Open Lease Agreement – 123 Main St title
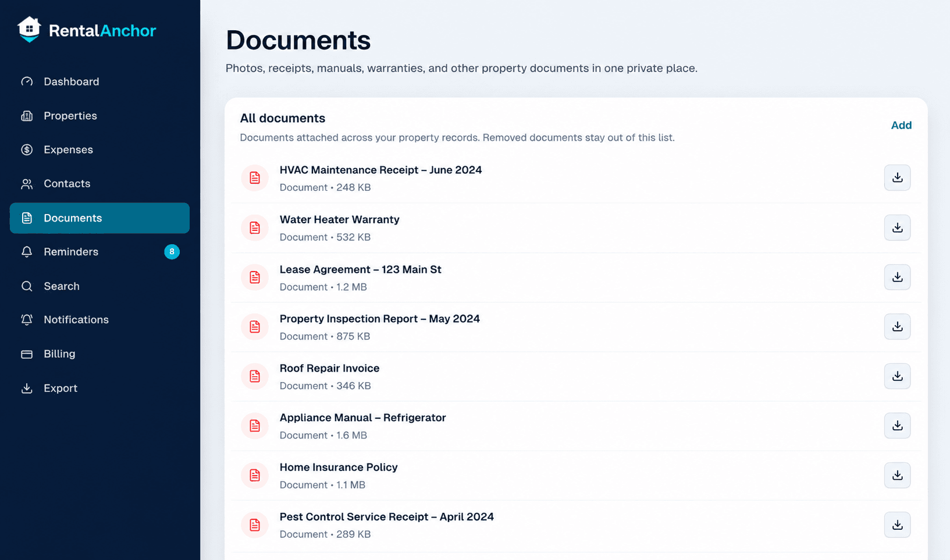 (360, 269)
